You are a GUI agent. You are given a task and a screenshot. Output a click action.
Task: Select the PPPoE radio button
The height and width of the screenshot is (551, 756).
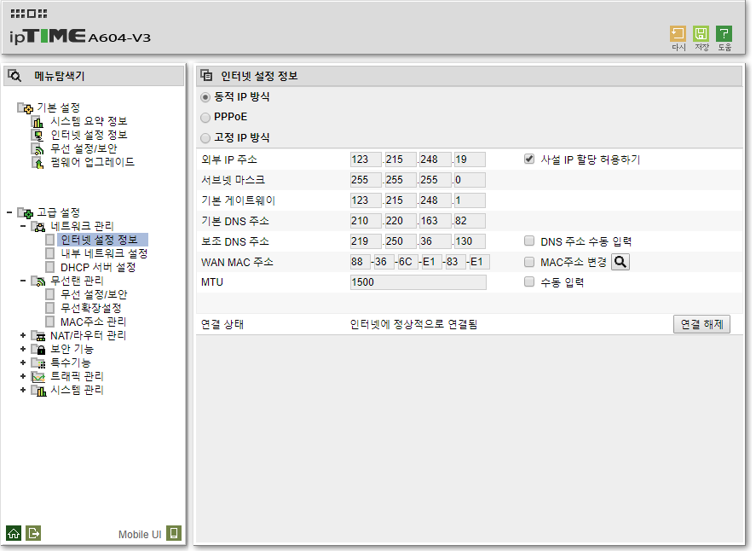pyautogui.click(x=205, y=117)
